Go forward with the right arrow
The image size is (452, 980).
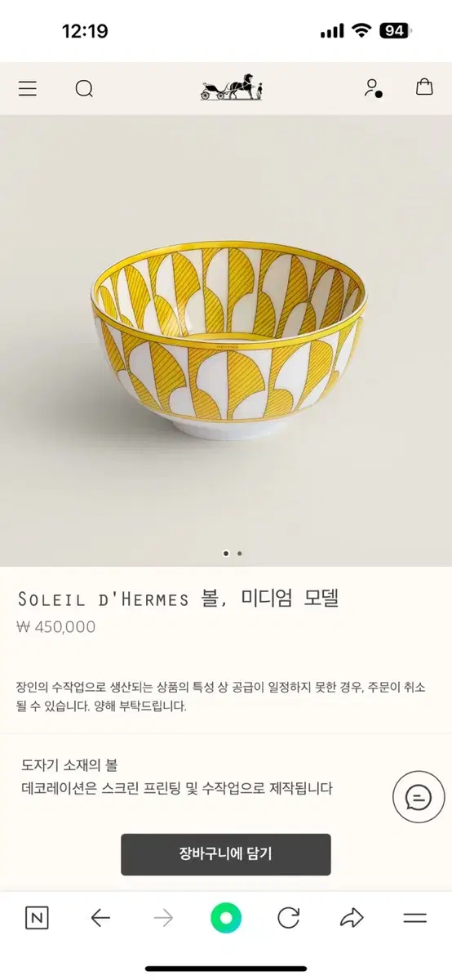pos(163,918)
